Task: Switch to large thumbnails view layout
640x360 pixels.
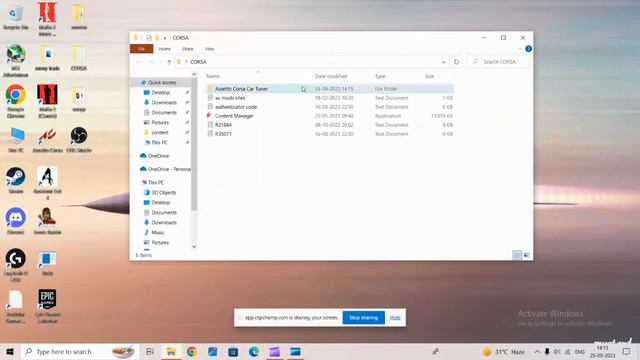Action: point(527,255)
